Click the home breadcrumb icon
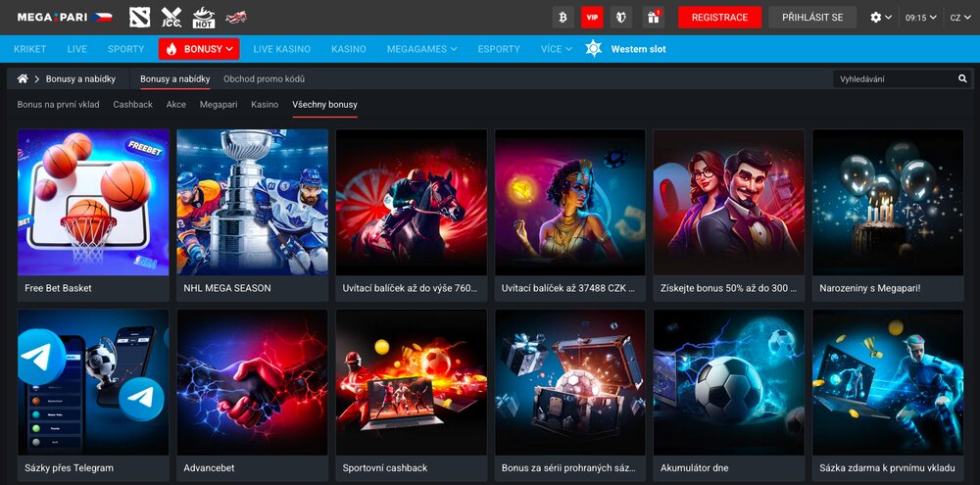 pyautogui.click(x=23, y=78)
